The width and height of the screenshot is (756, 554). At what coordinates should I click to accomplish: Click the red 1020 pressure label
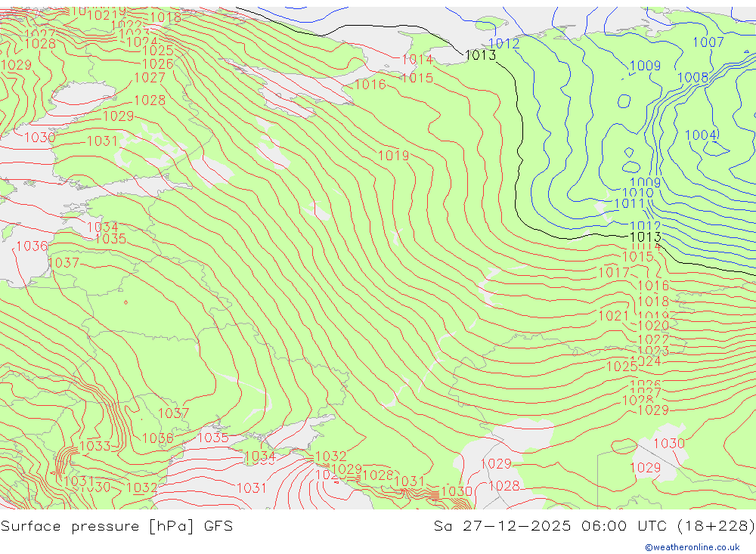653,326
